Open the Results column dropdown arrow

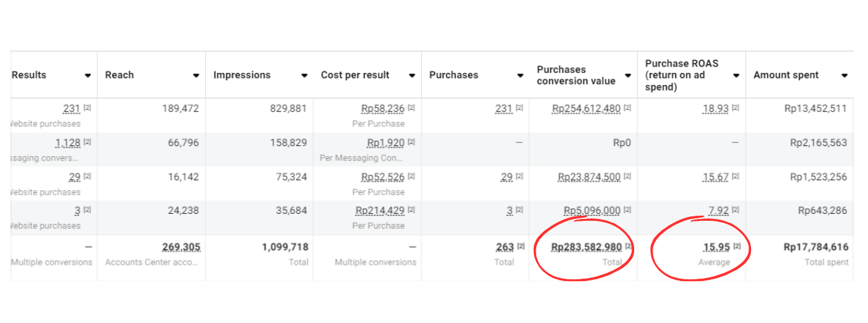point(88,76)
